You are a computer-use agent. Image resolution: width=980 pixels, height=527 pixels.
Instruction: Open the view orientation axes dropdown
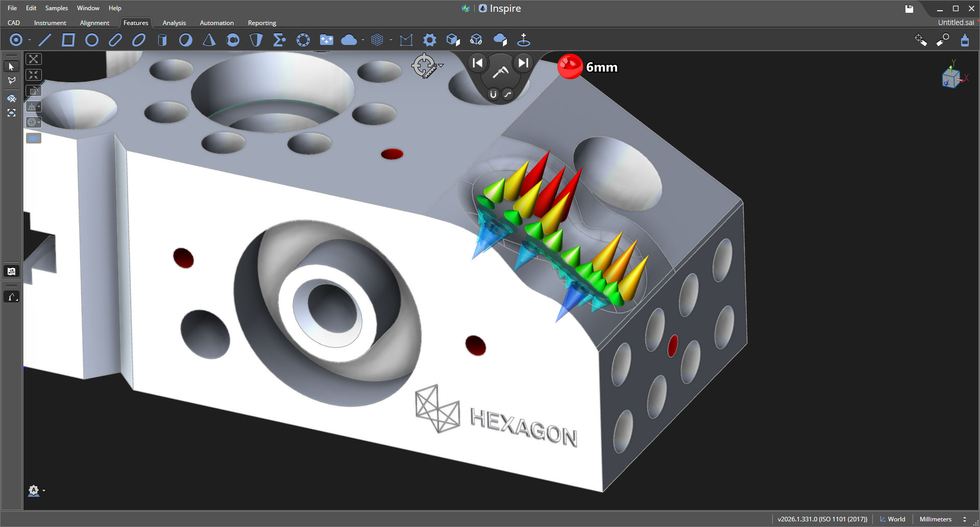point(34,107)
